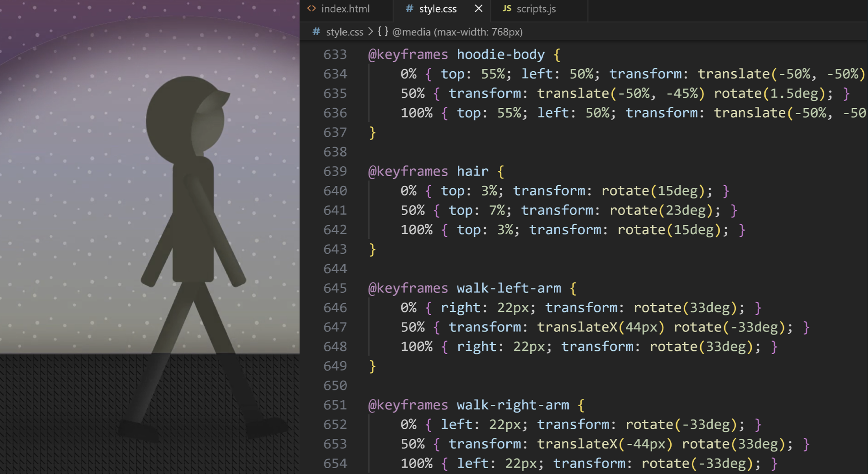Click style.css in the breadcrumb path

(344, 32)
